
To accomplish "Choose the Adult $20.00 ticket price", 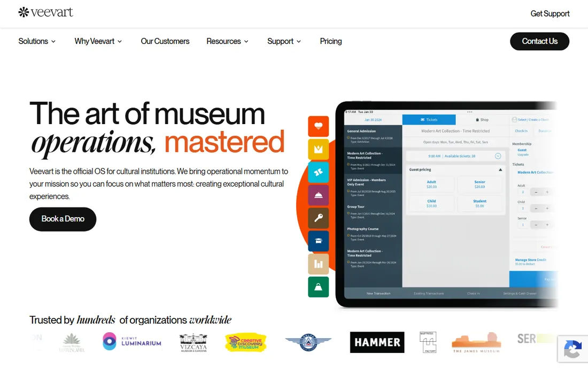I will pyautogui.click(x=431, y=184).
